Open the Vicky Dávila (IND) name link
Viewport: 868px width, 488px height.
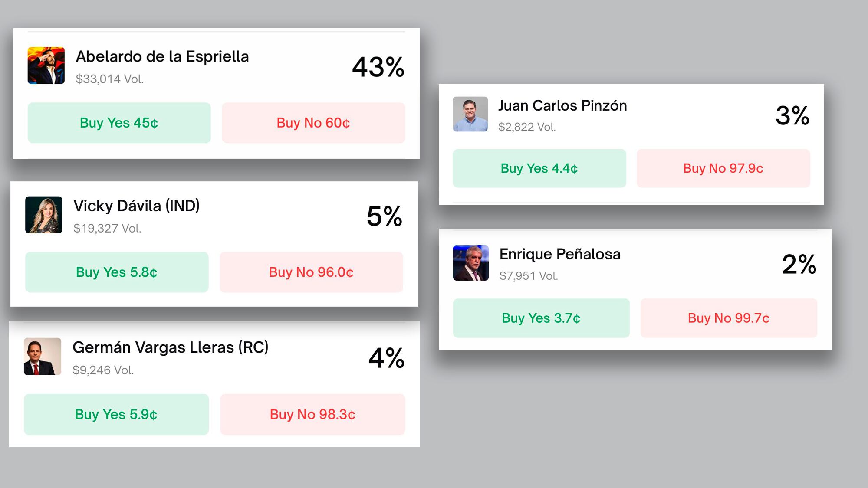(136, 206)
